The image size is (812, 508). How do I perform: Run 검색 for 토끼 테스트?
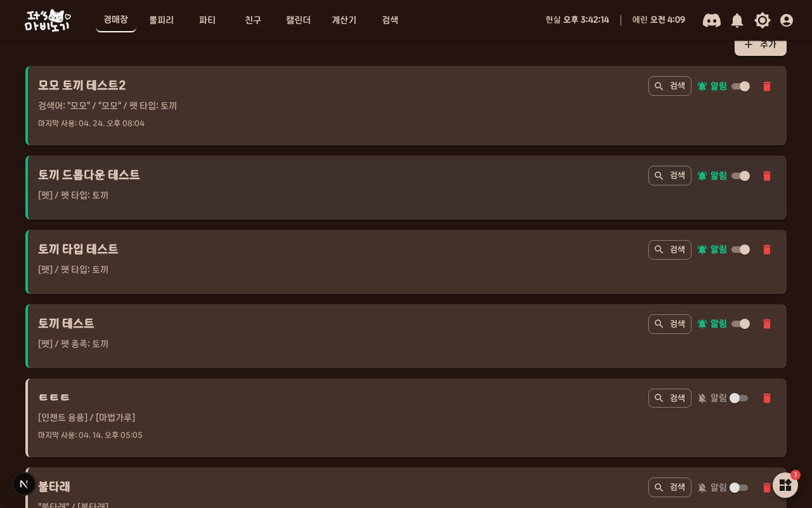click(x=670, y=324)
